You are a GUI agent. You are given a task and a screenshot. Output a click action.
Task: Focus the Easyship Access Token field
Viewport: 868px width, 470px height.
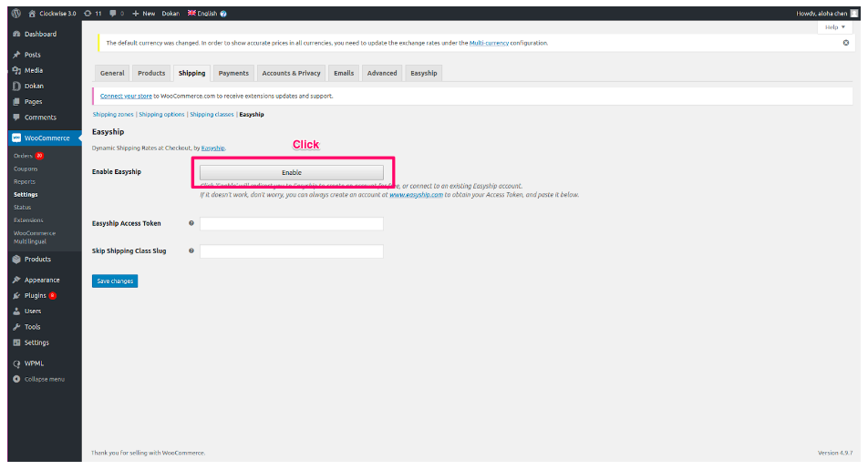[292, 223]
